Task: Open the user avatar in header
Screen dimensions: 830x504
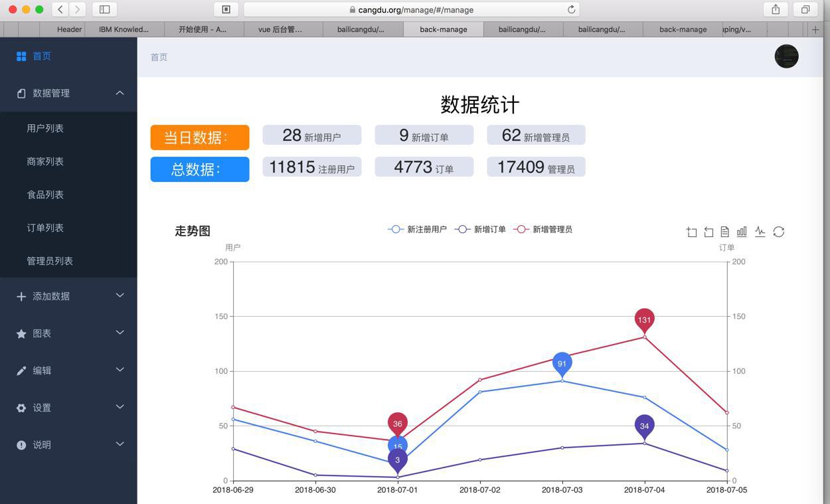Action: click(x=786, y=56)
